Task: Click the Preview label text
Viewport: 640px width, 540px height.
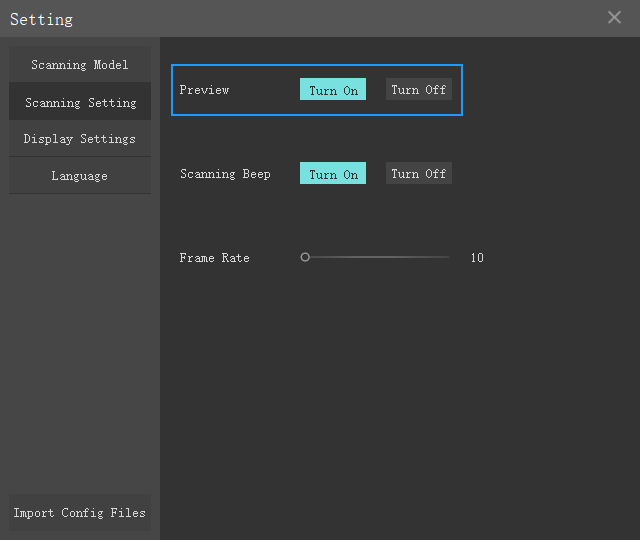Action: (204, 90)
